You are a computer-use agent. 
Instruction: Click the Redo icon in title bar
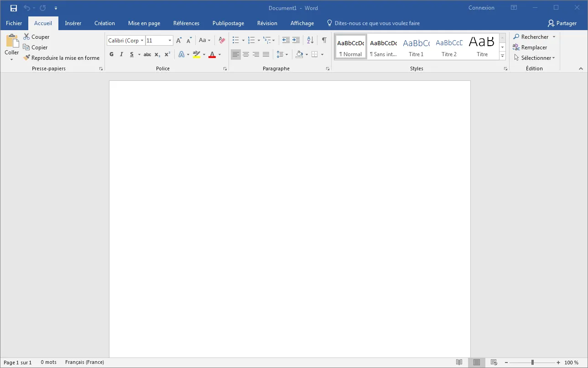(43, 8)
